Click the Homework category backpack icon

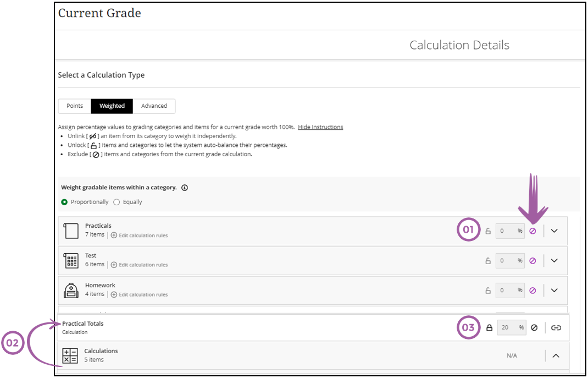click(x=71, y=290)
